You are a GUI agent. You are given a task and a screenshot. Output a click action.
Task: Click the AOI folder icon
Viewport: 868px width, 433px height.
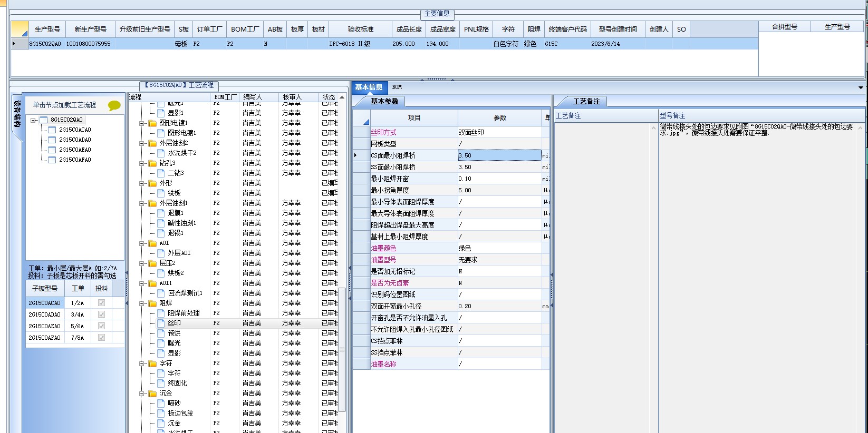coord(153,243)
